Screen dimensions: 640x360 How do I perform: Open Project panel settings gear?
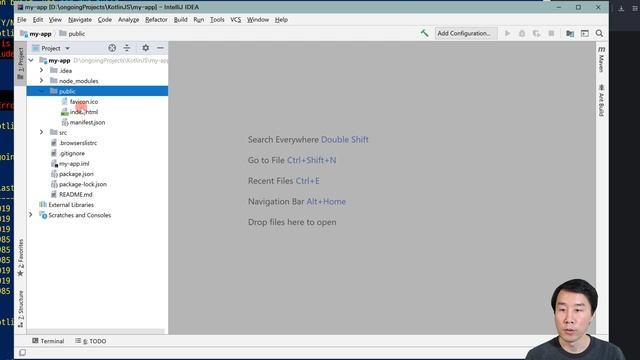pyautogui.click(x=146, y=48)
